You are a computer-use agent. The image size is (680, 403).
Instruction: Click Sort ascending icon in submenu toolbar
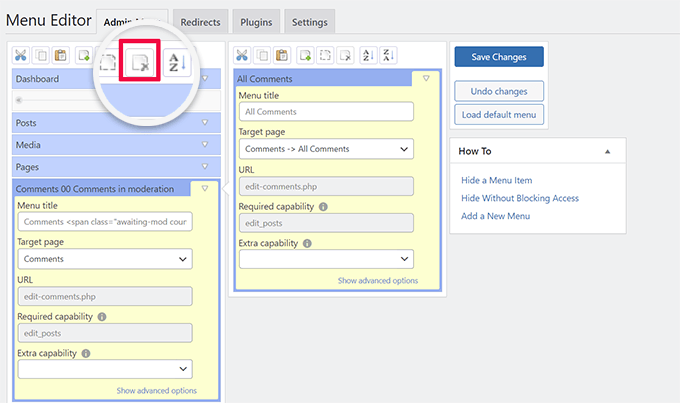point(368,56)
